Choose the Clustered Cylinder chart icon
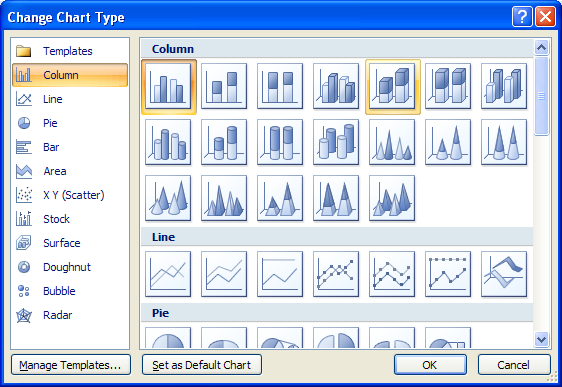Image resolution: width=562 pixels, height=387 pixels. click(x=168, y=142)
